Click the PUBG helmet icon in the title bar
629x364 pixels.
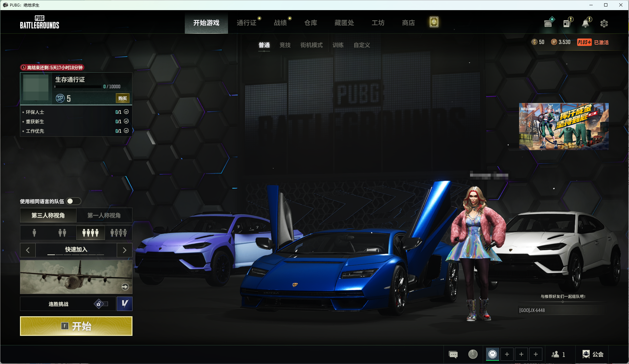pos(5,5)
